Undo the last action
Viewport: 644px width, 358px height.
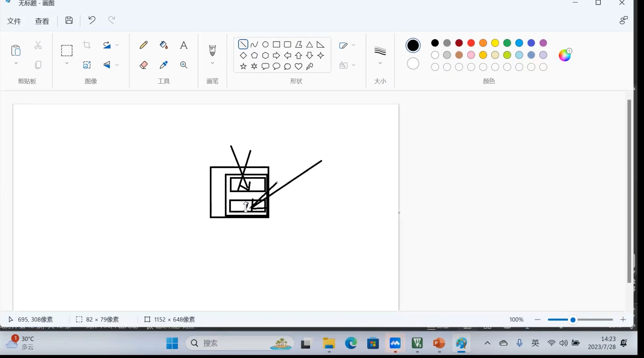point(92,20)
